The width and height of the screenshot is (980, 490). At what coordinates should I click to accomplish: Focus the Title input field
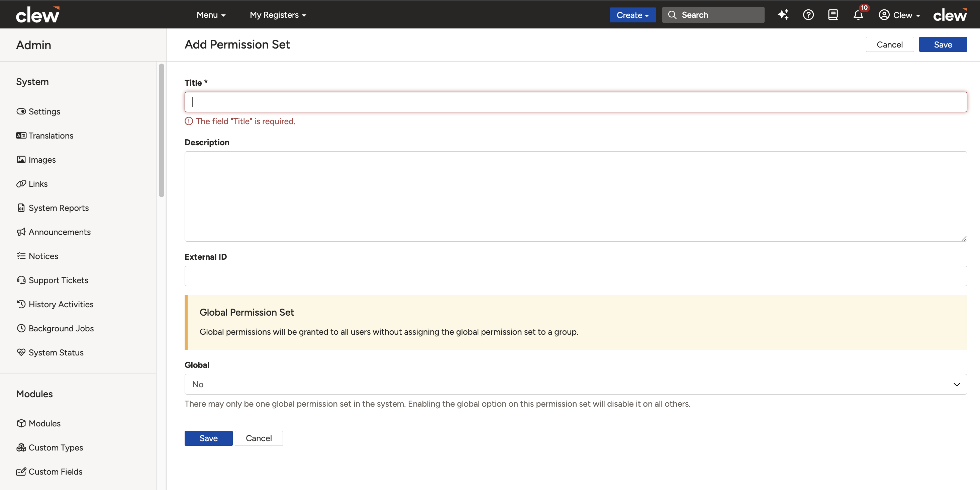576,102
